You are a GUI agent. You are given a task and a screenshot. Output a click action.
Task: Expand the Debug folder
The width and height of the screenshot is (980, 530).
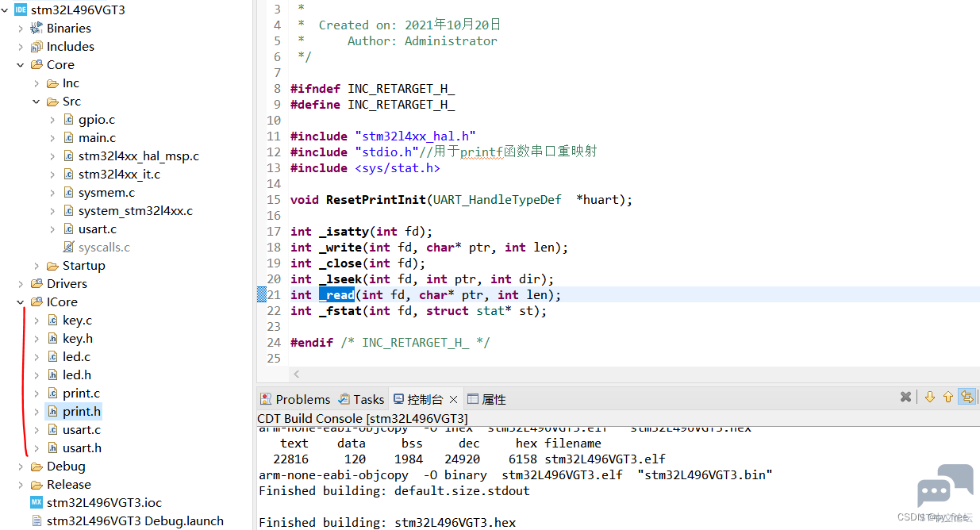coord(21,467)
